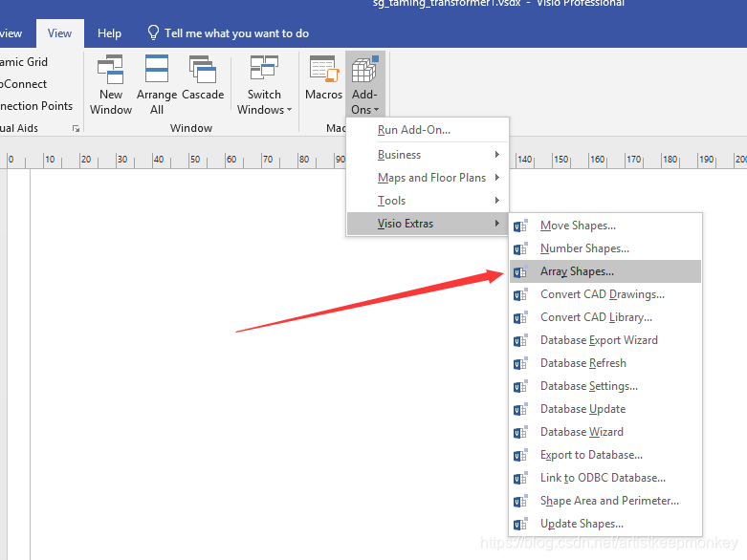
Task: Expand Maps and Floor Plans submenu
Action: (428, 178)
